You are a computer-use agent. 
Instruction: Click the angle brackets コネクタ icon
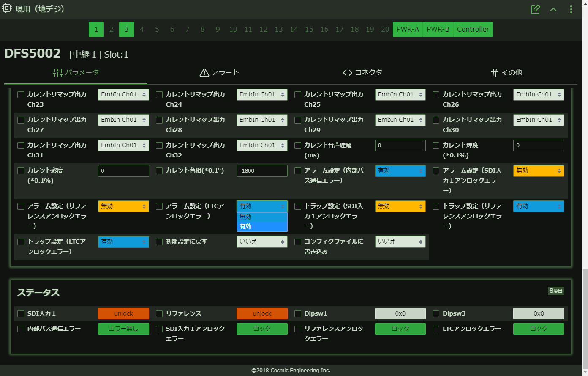click(x=347, y=73)
